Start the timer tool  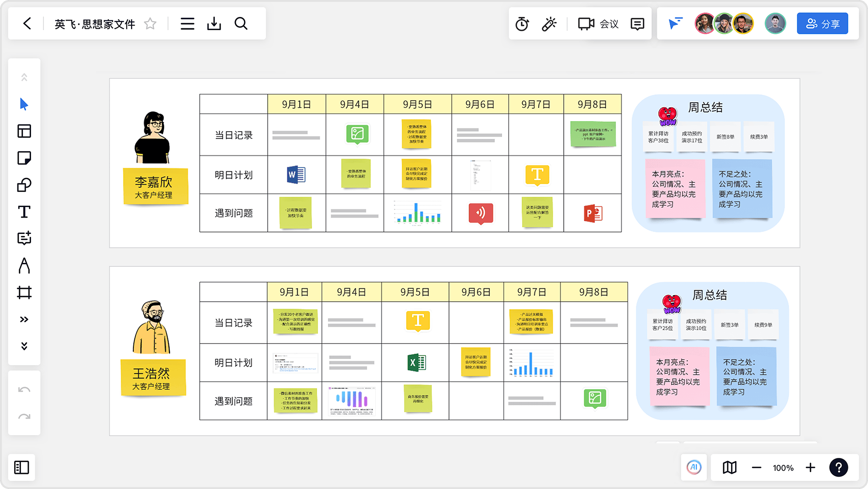tap(522, 24)
